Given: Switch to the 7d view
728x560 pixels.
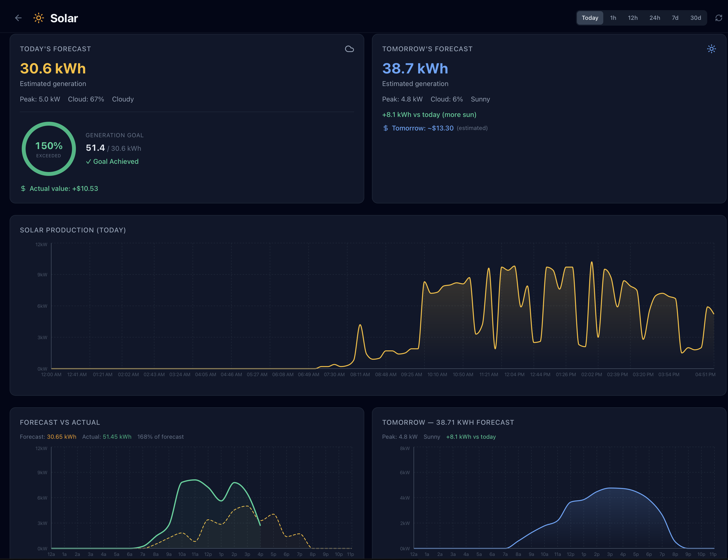Looking at the screenshot, I should pyautogui.click(x=675, y=18).
